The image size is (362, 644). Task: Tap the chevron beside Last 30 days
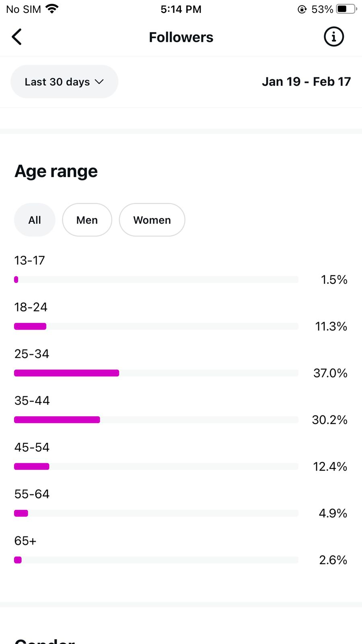99,82
